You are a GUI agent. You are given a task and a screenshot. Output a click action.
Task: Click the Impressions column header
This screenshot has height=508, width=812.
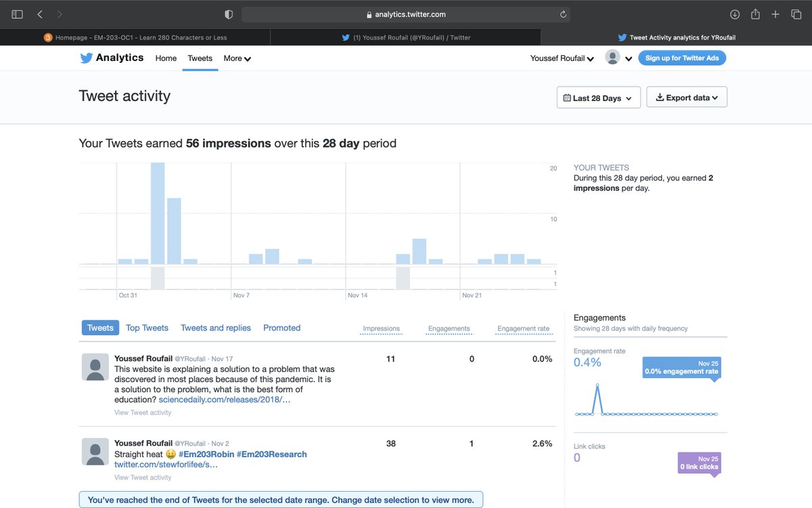tap(381, 329)
